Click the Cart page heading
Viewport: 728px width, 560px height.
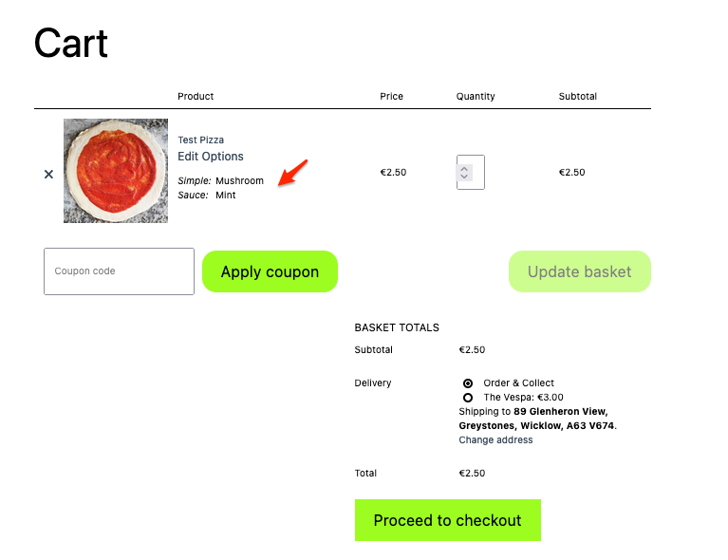click(x=71, y=44)
